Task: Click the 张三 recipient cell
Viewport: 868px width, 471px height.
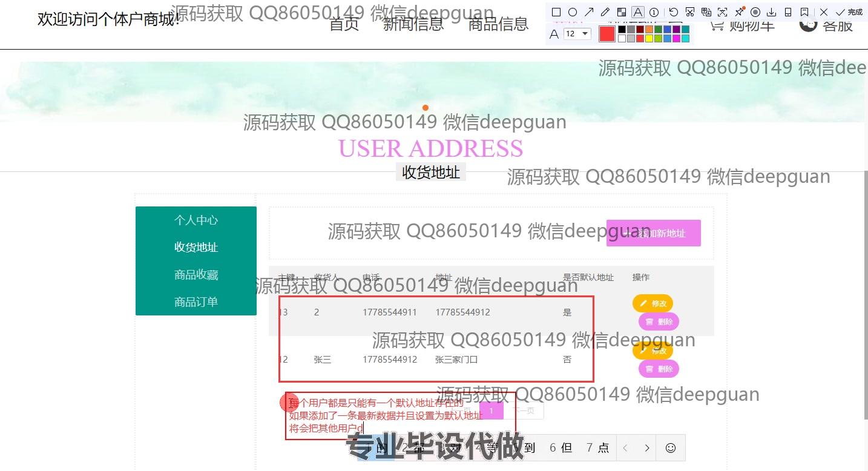Action: point(323,360)
